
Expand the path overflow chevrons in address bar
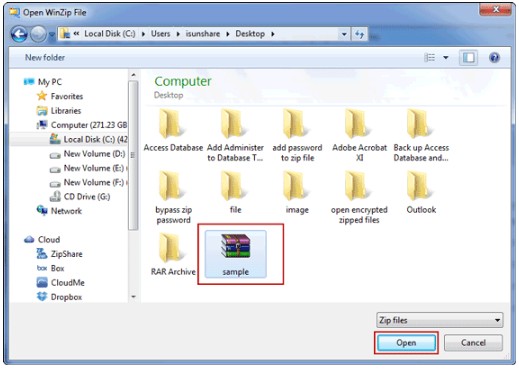(x=76, y=34)
